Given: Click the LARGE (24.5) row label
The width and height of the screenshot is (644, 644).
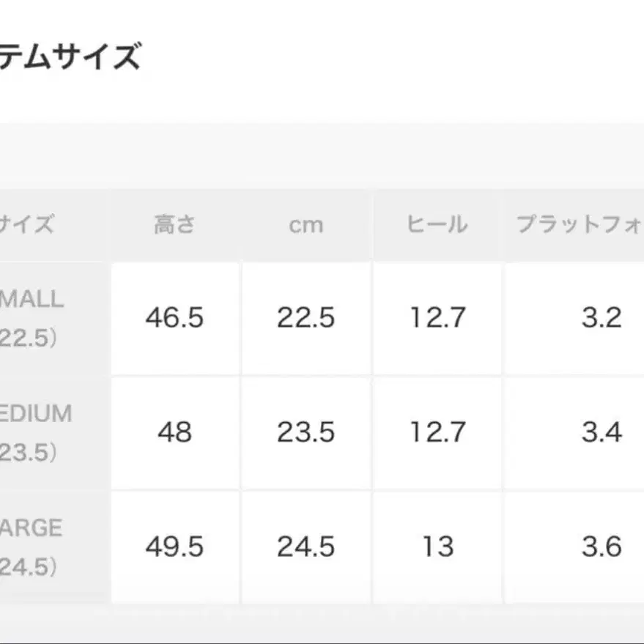Looking at the screenshot, I should tap(31, 547).
